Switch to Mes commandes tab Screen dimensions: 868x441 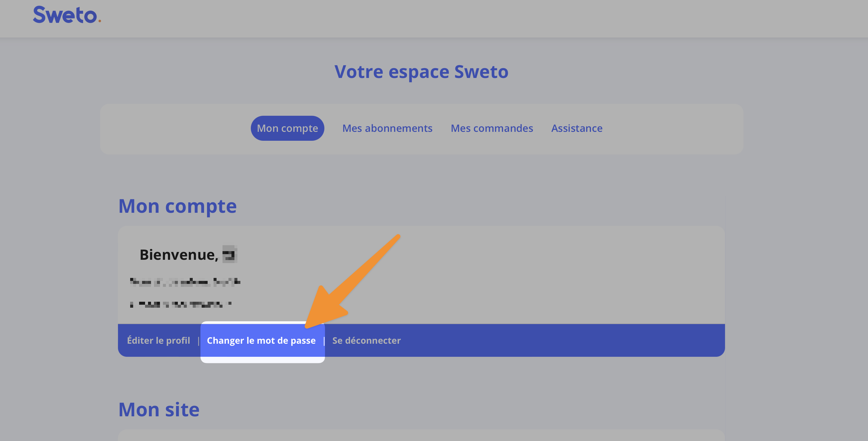[491, 128]
